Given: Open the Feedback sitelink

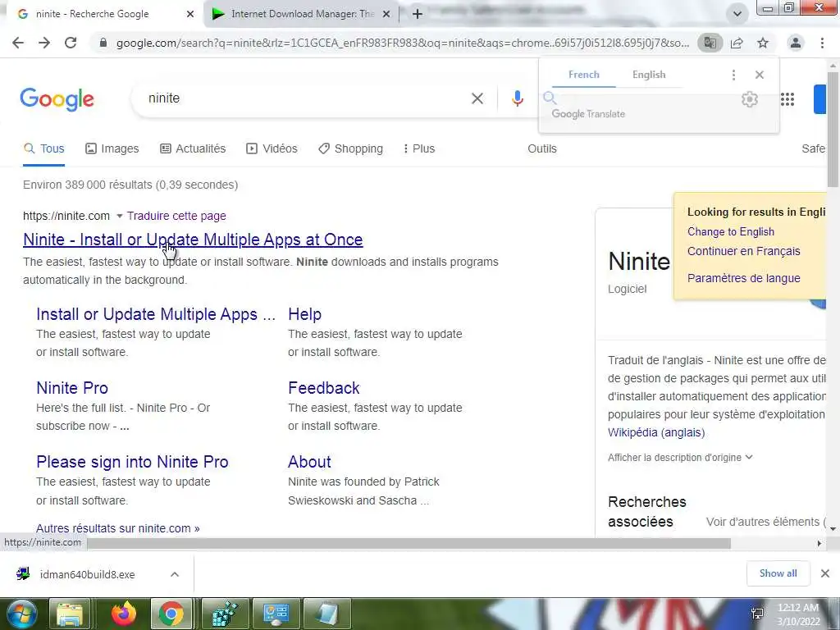Looking at the screenshot, I should [323, 388].
